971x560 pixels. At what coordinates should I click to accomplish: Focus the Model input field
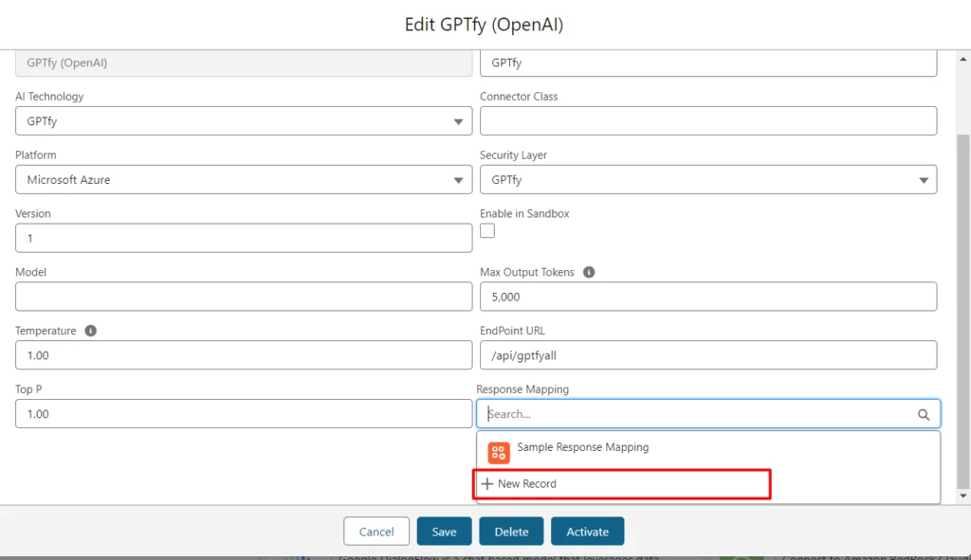tap(244, 297)
